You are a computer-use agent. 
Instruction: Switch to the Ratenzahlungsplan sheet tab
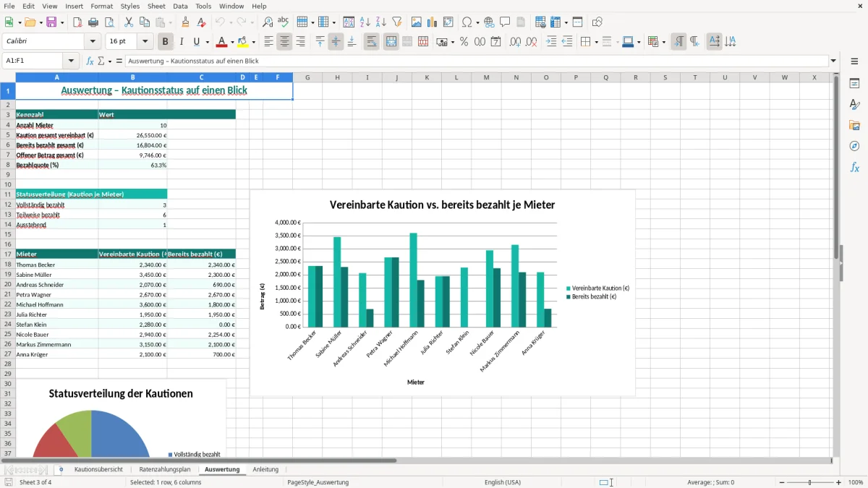tap(165, 469)
